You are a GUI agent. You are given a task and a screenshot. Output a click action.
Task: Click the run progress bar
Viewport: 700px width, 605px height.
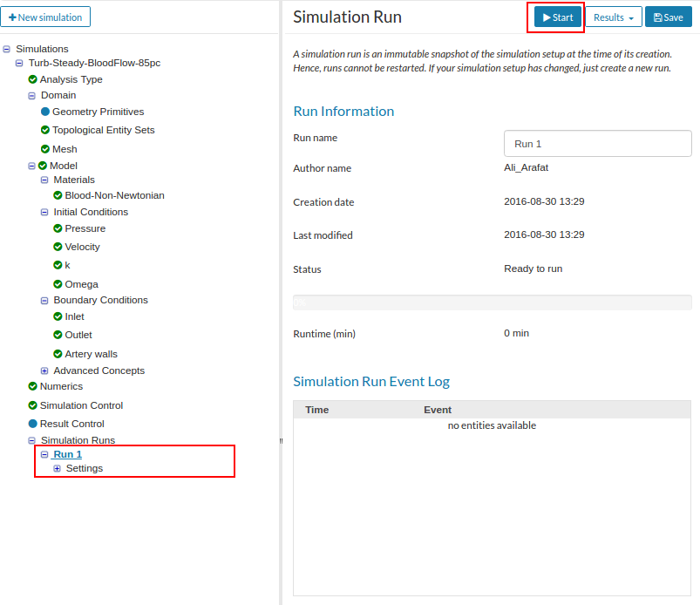492,302
